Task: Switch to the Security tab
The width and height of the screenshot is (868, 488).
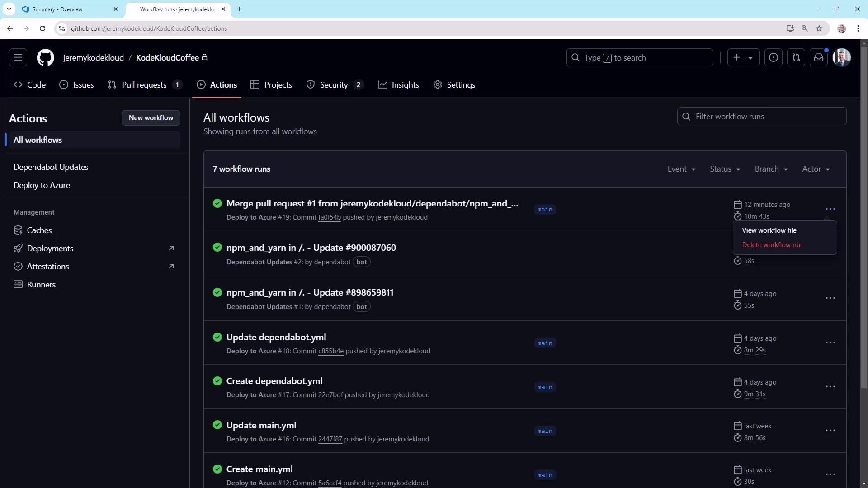Action: [x=335, y=85]
